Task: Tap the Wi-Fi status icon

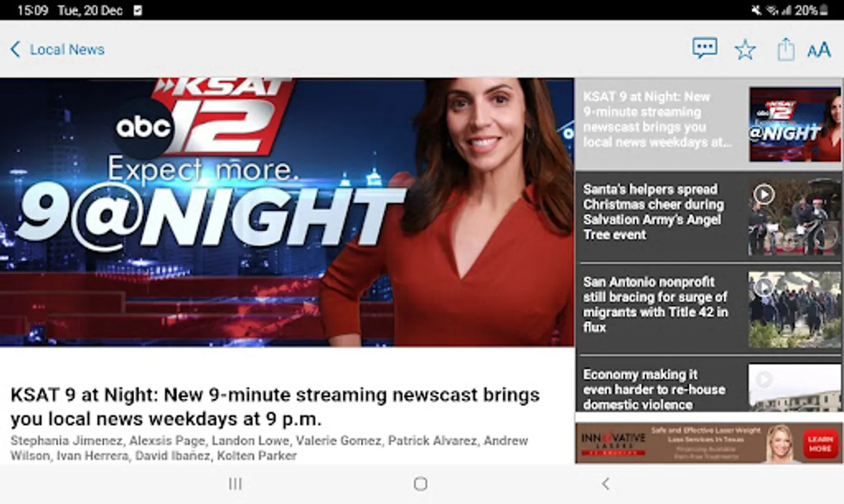Action: click(x=772, y=10)
